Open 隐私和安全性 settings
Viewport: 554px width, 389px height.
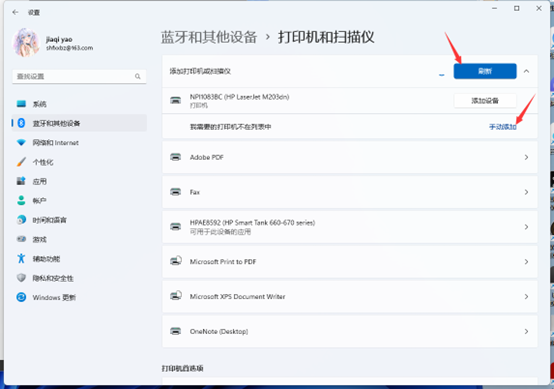pyautogui.click(x=79, y=278)
